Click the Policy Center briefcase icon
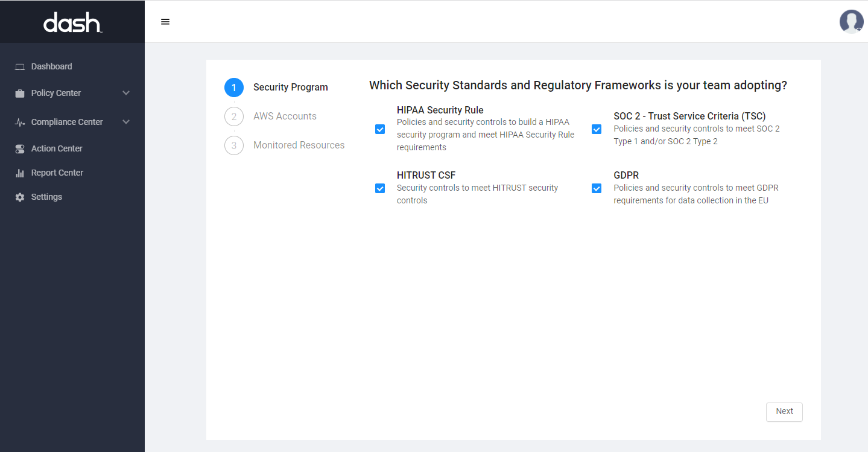Image resolution: width=868 pixels, height=452 pixels. click(x=20, y=94)
